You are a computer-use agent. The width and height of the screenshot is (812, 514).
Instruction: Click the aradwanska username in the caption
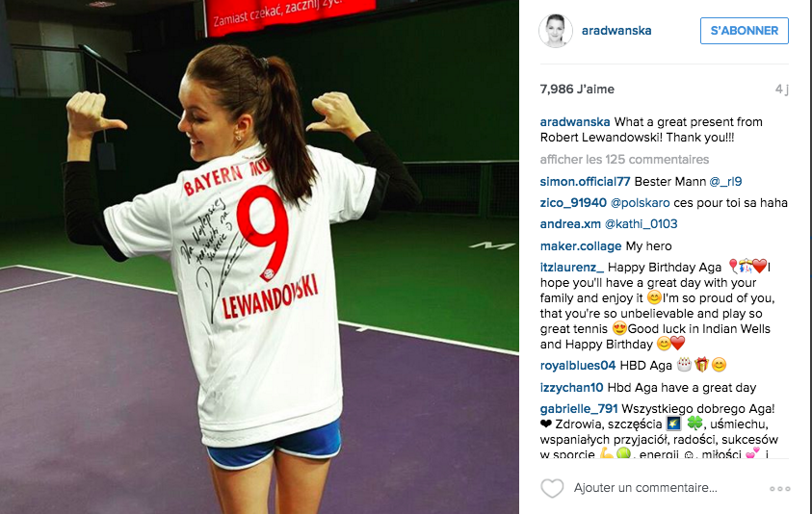click(x=575, y=122)
